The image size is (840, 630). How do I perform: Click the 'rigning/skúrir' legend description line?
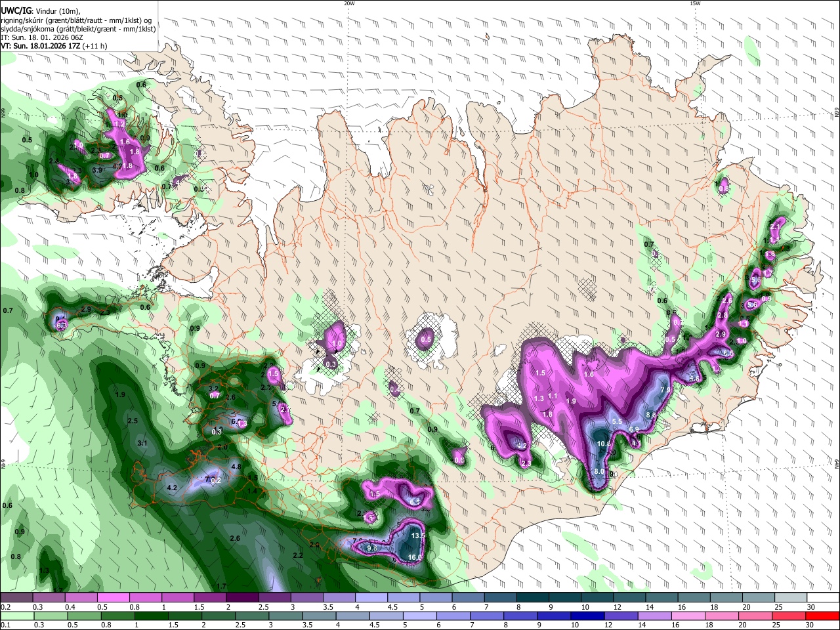tap(76, 20)
